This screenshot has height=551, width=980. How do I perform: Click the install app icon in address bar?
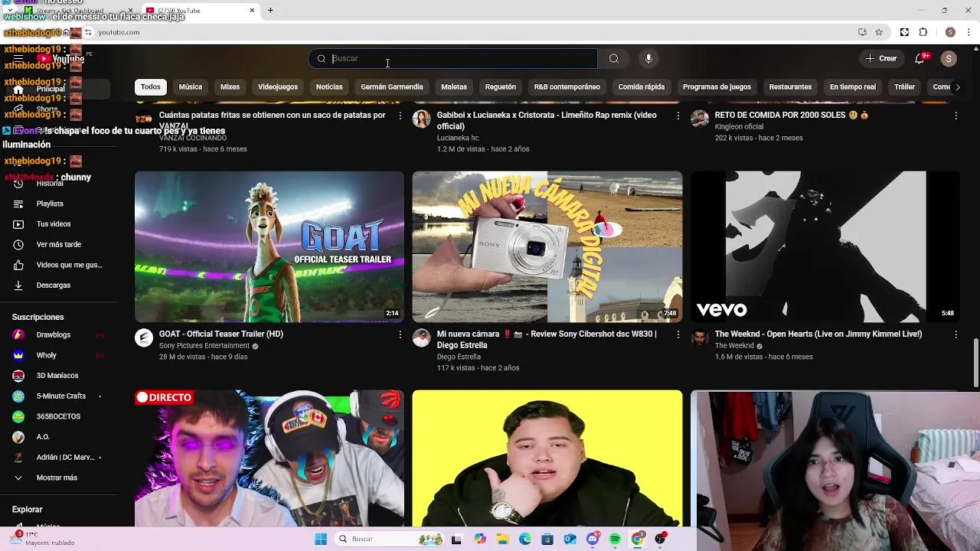point(862,32)
